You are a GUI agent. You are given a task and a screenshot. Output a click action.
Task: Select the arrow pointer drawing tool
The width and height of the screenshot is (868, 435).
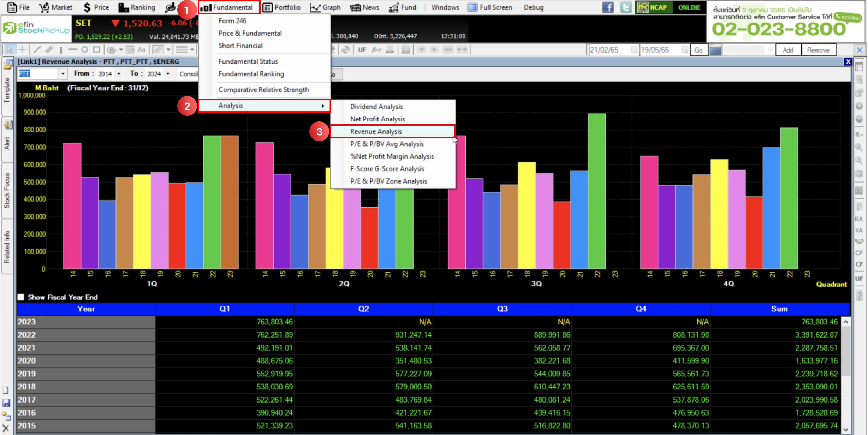click(10, 50)
